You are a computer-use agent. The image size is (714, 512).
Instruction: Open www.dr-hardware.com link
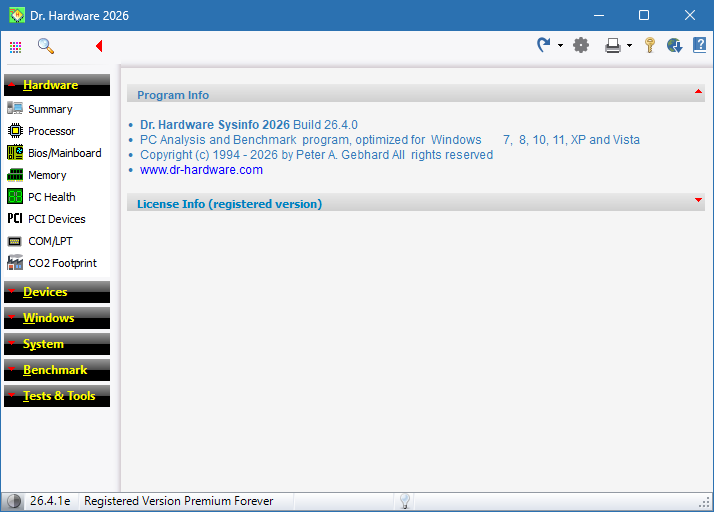[201, 170]
